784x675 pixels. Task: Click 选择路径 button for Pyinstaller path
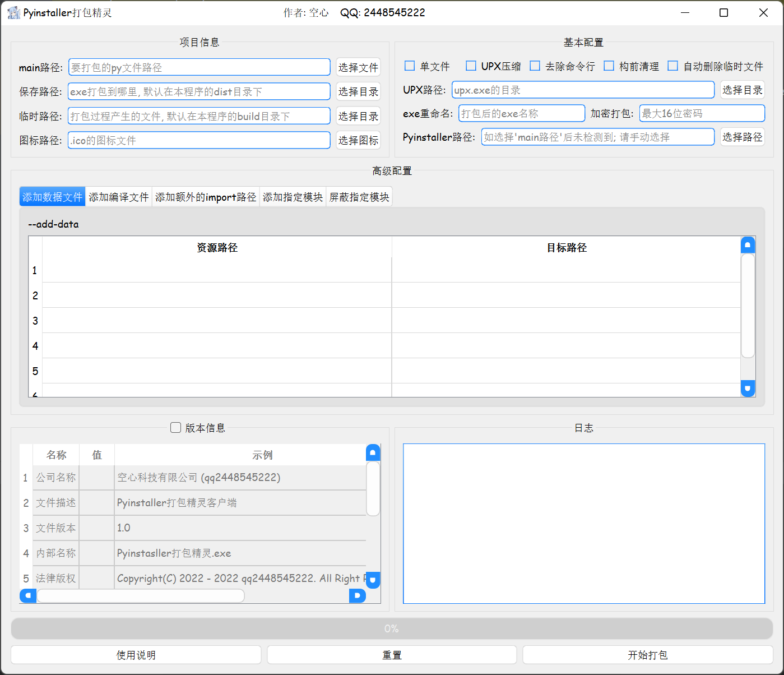tap(743, 137)
